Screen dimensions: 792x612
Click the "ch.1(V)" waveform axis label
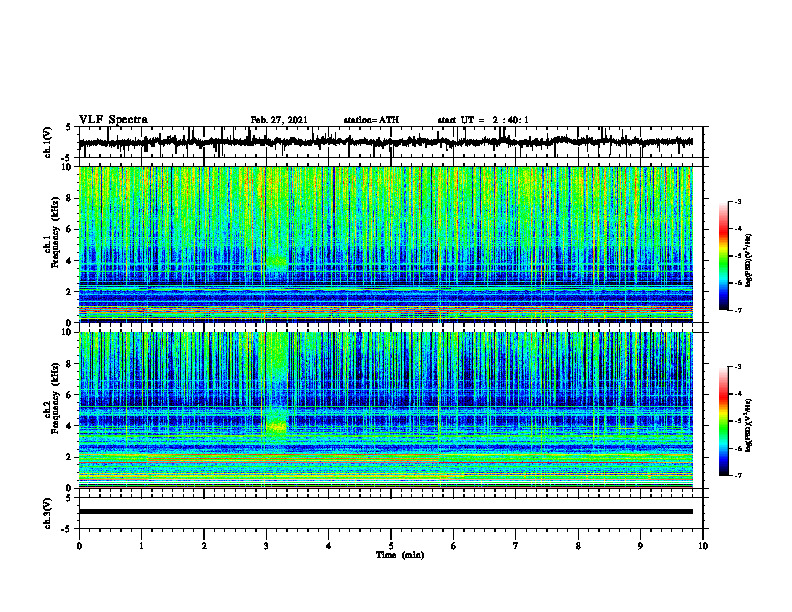(48, 142)
